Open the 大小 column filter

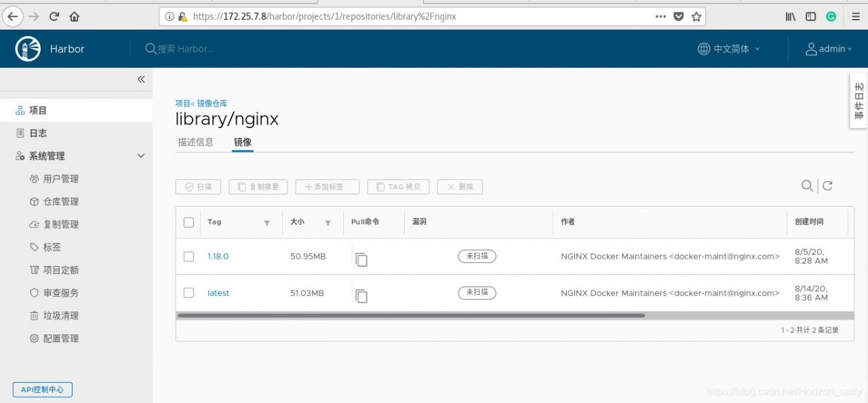(328, 223)
